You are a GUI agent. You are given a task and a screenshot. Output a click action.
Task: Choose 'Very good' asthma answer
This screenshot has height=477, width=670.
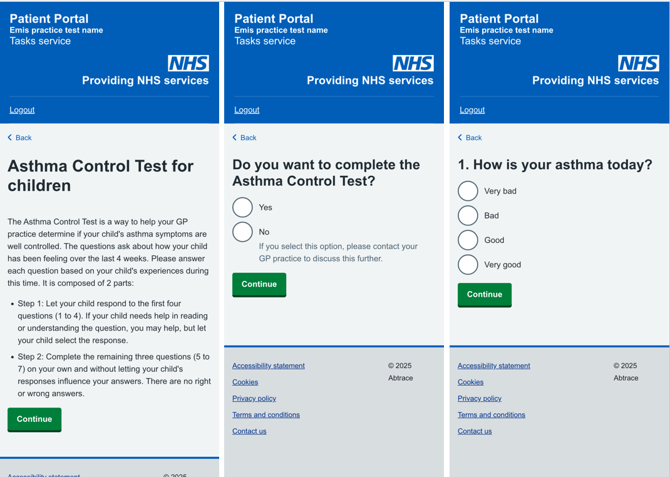(x=468, y=265)
